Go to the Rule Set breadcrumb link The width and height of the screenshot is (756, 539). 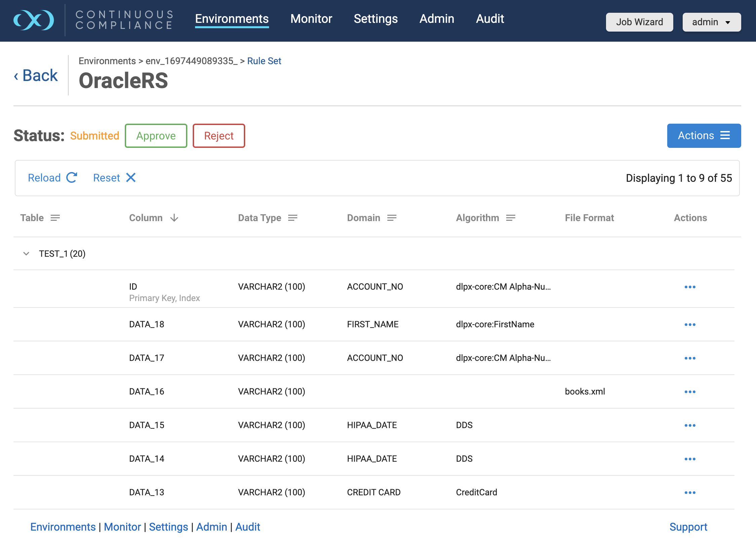264,61
